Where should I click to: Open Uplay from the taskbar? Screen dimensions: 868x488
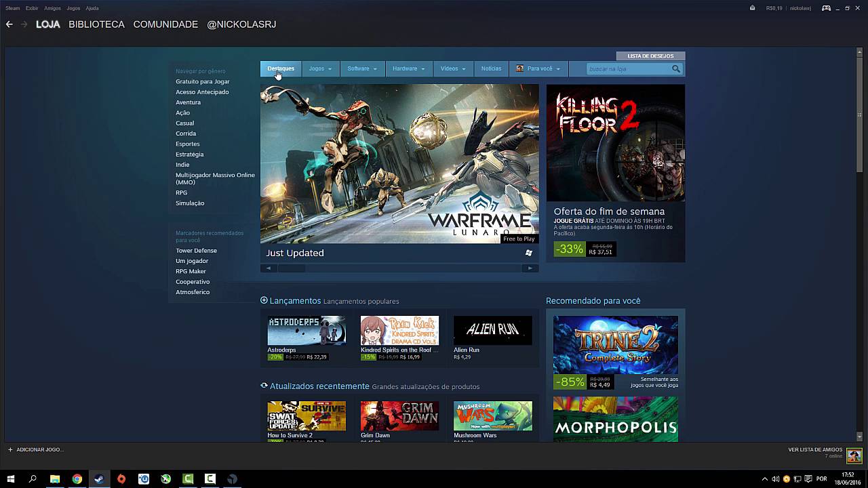pyautogui.click(x=144, y=479)
